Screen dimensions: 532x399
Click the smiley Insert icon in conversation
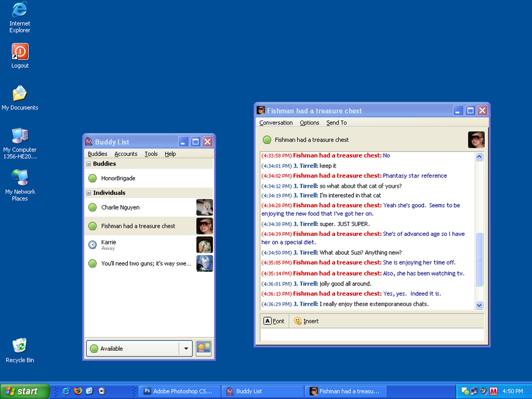(x=298, y=321)
